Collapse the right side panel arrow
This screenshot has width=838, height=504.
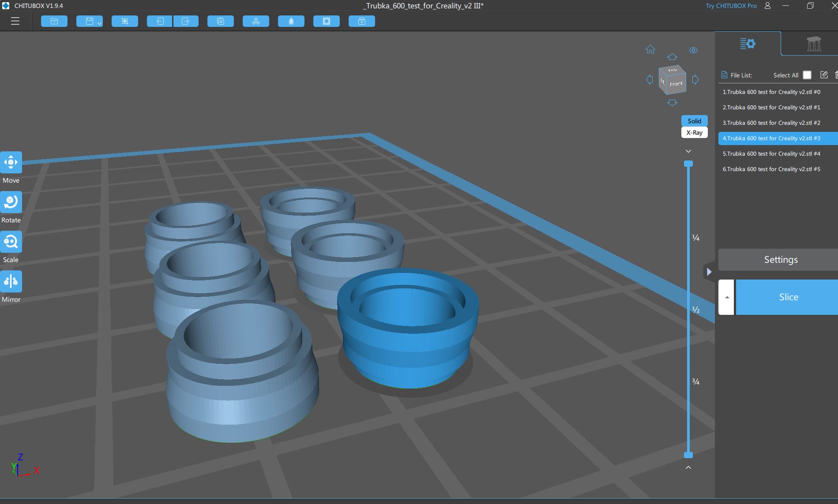point(709,272)
